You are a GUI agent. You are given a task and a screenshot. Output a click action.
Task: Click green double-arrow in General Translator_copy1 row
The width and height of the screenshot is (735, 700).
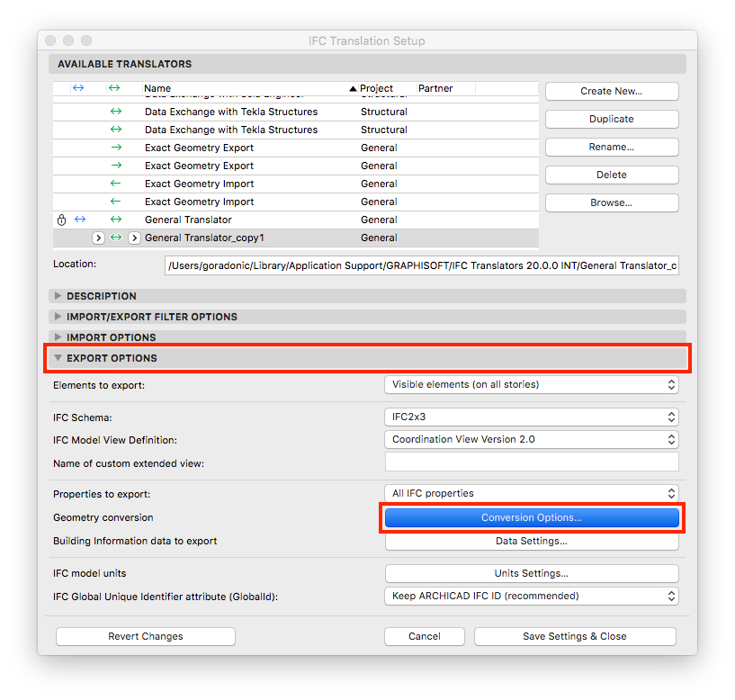(x=116, y=238)
